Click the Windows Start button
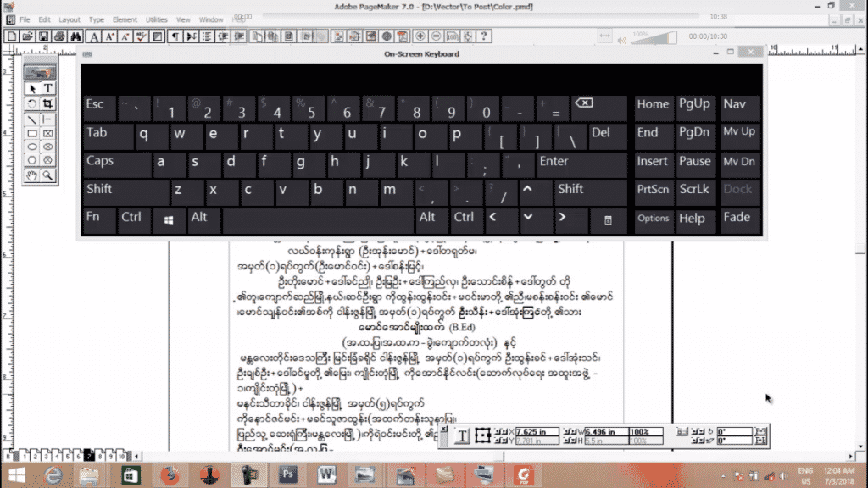The image size is (868, 488). (x=16, y=475)
